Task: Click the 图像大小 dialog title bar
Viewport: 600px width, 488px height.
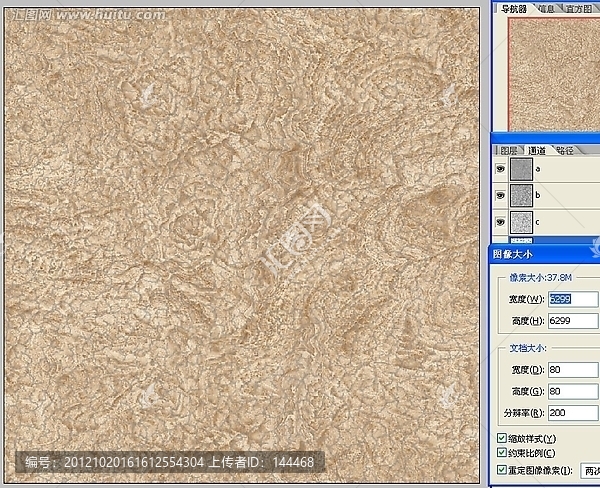Action: tap(545, 254)
